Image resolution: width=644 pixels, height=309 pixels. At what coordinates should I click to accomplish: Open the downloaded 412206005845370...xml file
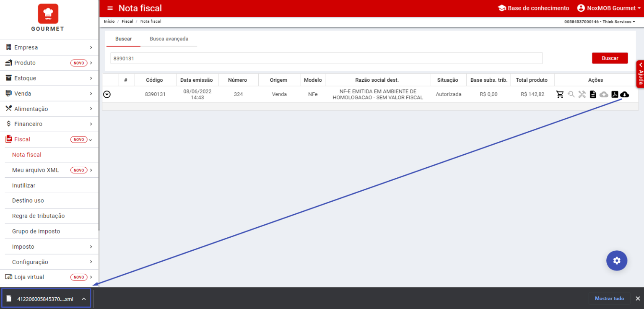pos(45,299)
